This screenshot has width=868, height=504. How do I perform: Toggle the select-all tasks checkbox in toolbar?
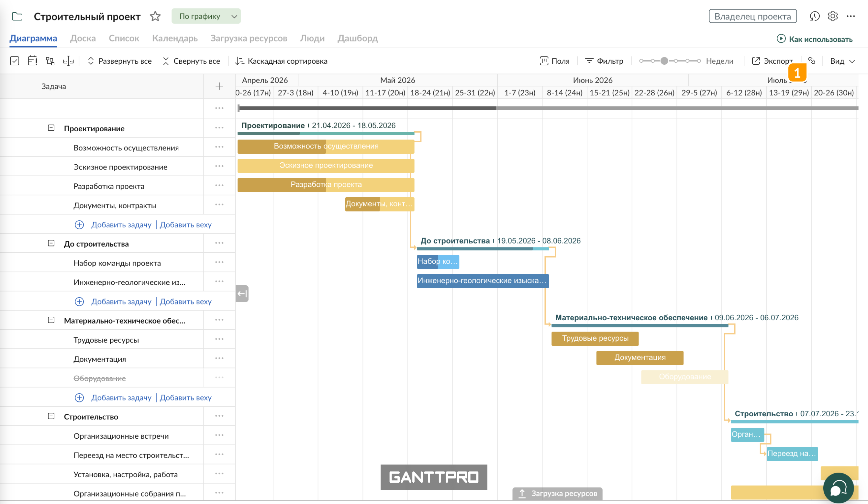pos(15,61)
